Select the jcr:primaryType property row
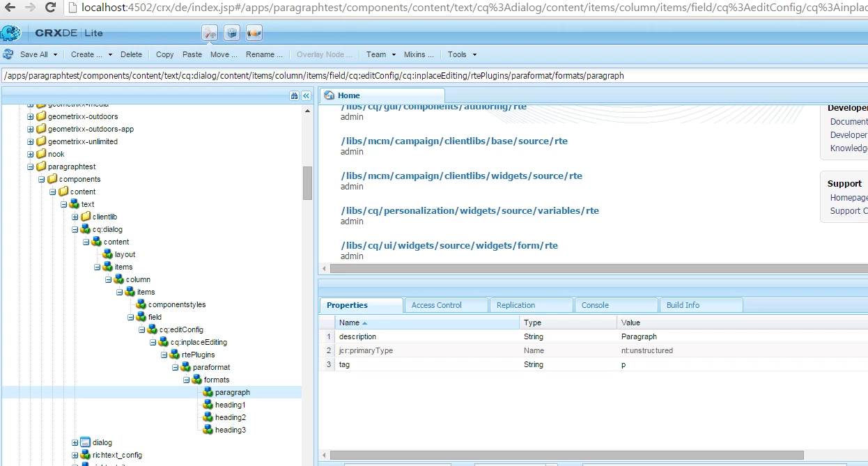The image size is (868, 466). tap(594, 350)
